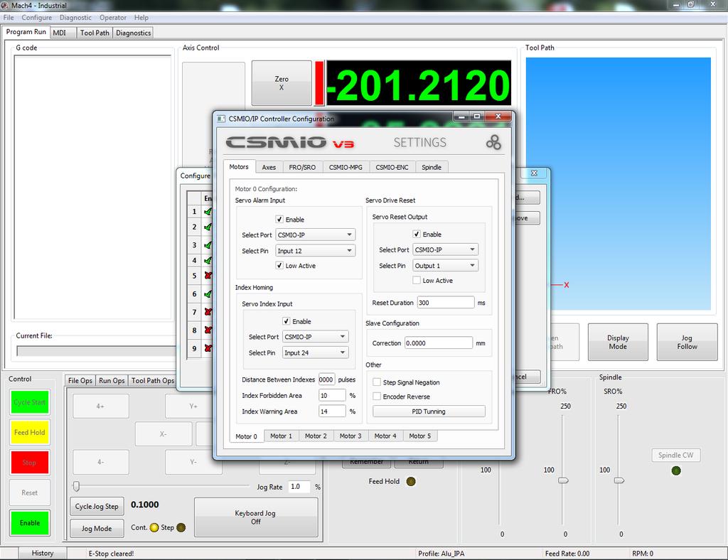
Task: Click red X icon in row 5
Action: click(x=208, y=276)
